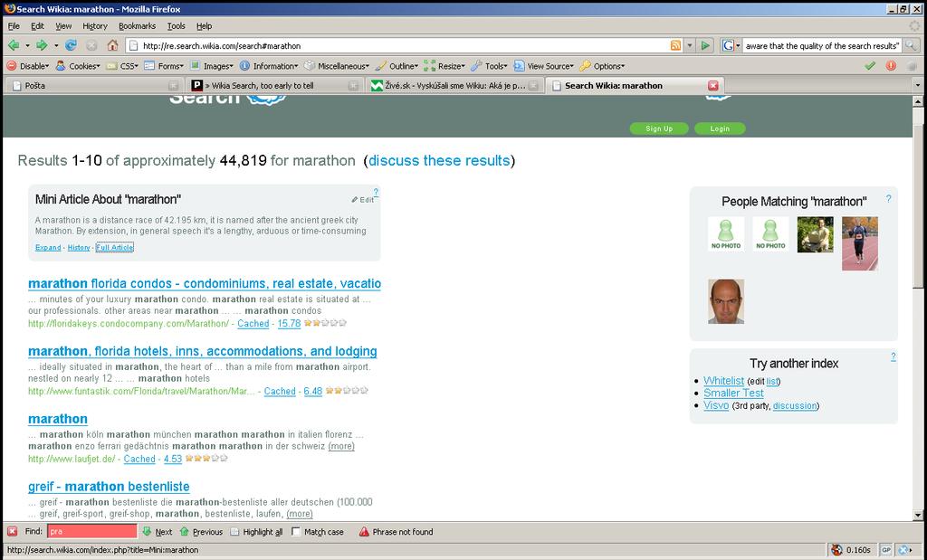Open the tab list dropdown arrow
Viewport: 927px width, 560px height.
(x=918, y=86)
